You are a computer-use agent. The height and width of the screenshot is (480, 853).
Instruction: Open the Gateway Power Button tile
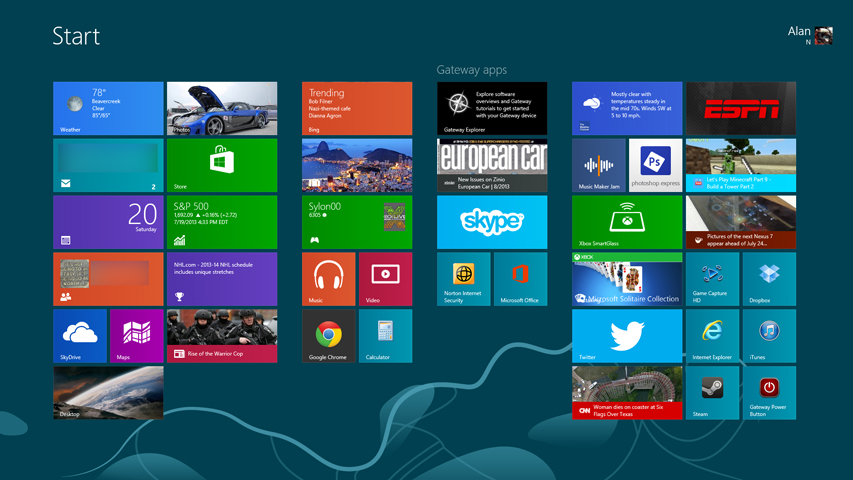(x=769, y=393)
